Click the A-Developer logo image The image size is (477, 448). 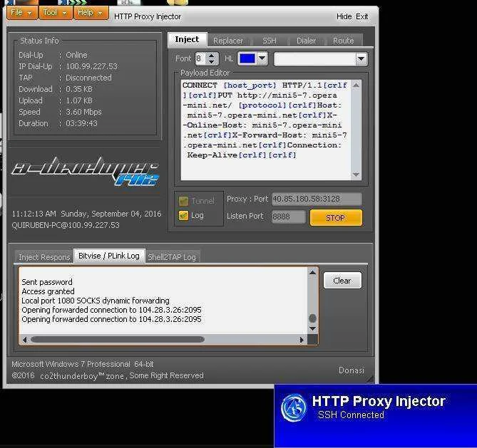pyautogui.click(x=86, y=170)
